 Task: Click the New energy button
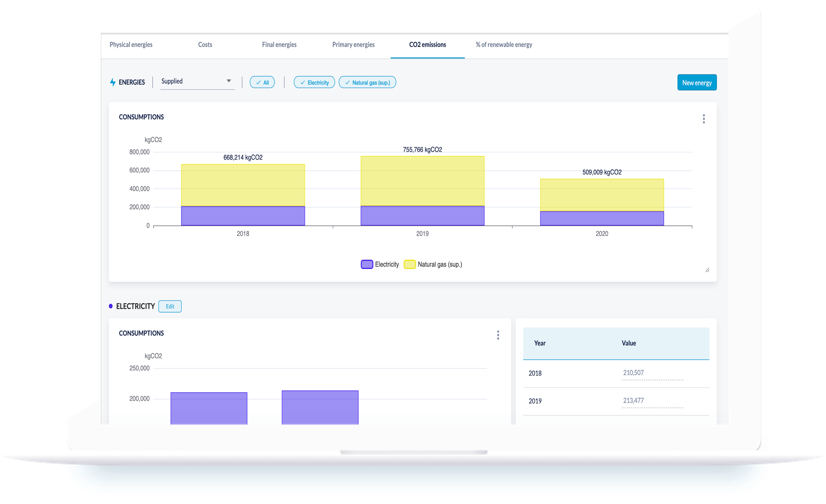[x=697, y=82]
